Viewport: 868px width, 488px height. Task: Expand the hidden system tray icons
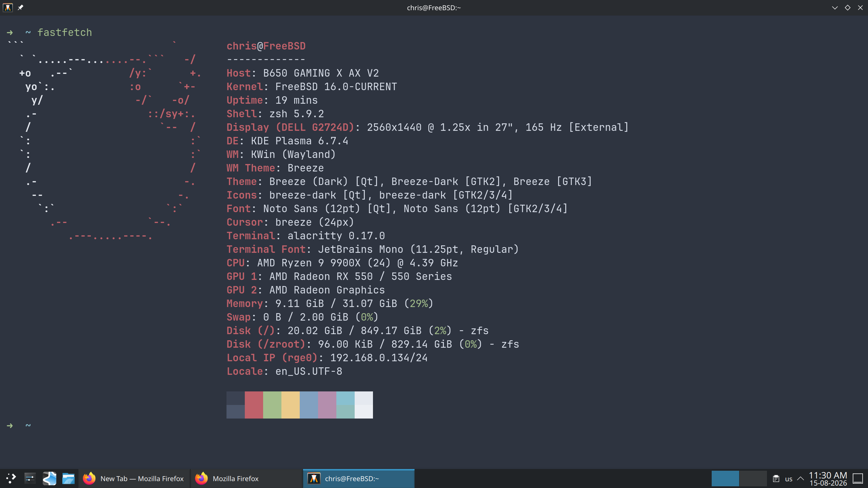point(801,479)
